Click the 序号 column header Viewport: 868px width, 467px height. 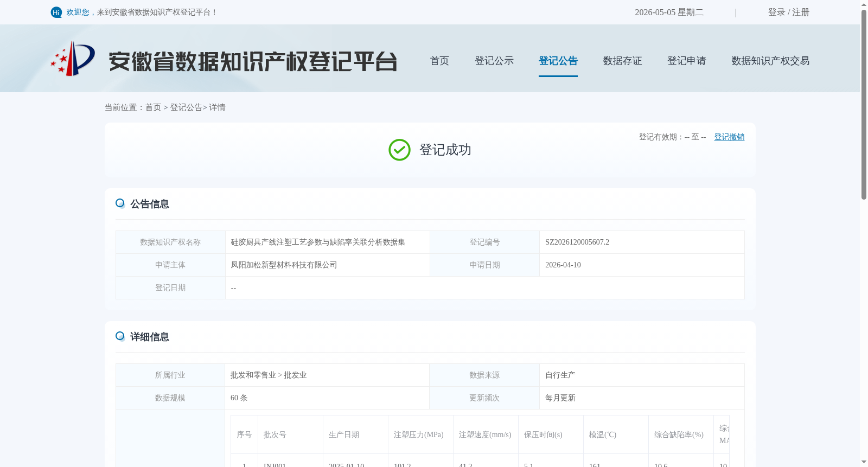tap(244, 435)
